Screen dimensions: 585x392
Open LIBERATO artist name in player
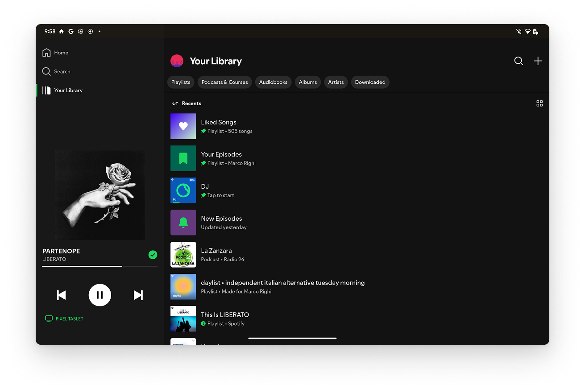tap(54, 259)
